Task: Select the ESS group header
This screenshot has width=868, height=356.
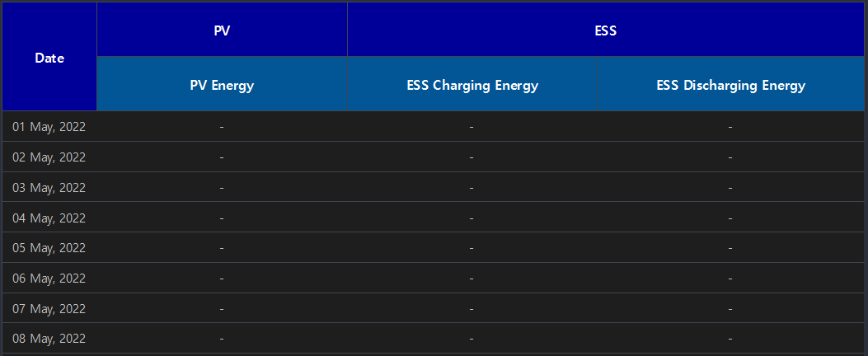Action: click(x=606, y=30)
